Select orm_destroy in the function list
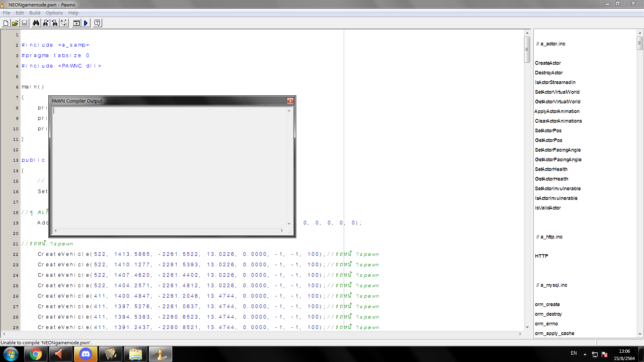This screenshot has height=362, width=644. point(548,314)
